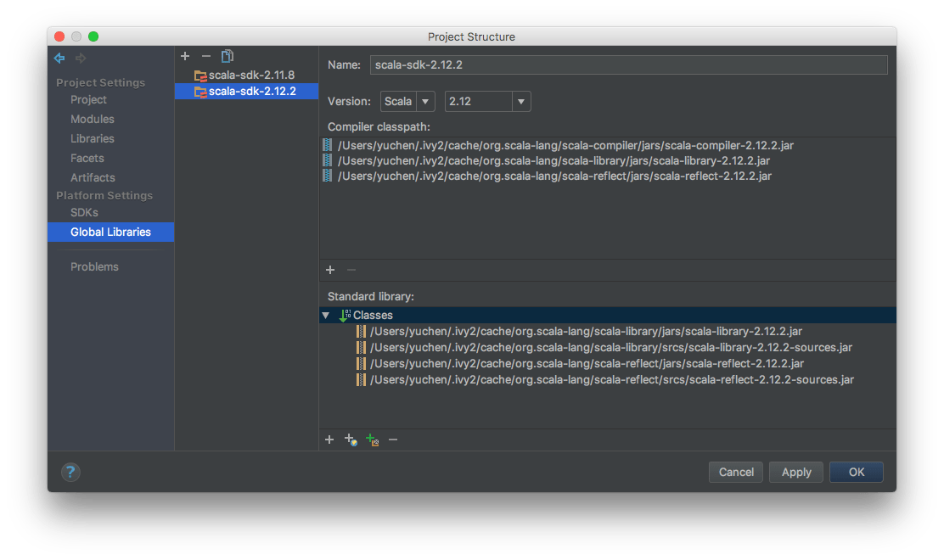
Task: Open the Problems page
Action: (x=94, y=266)
